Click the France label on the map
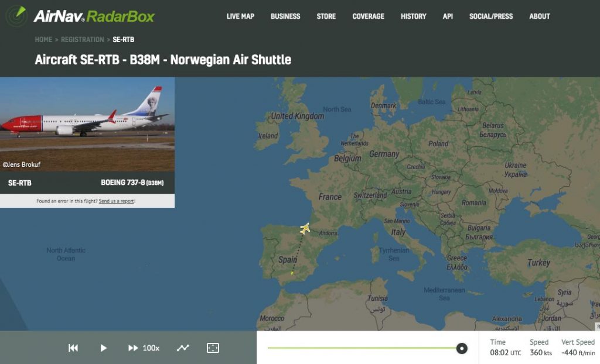Viewport: 600px width, 364px height. [x=330, y=197]
